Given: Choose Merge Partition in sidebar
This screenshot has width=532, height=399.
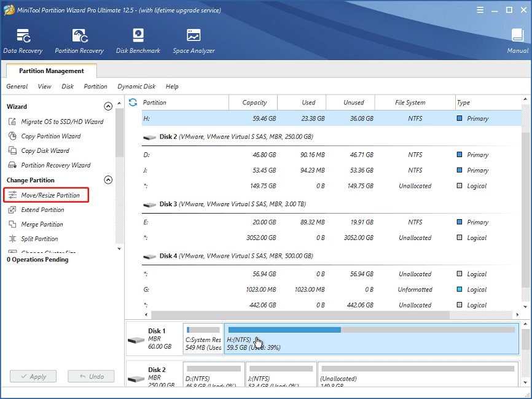Looking at the screenshot, I should point(42,224).
